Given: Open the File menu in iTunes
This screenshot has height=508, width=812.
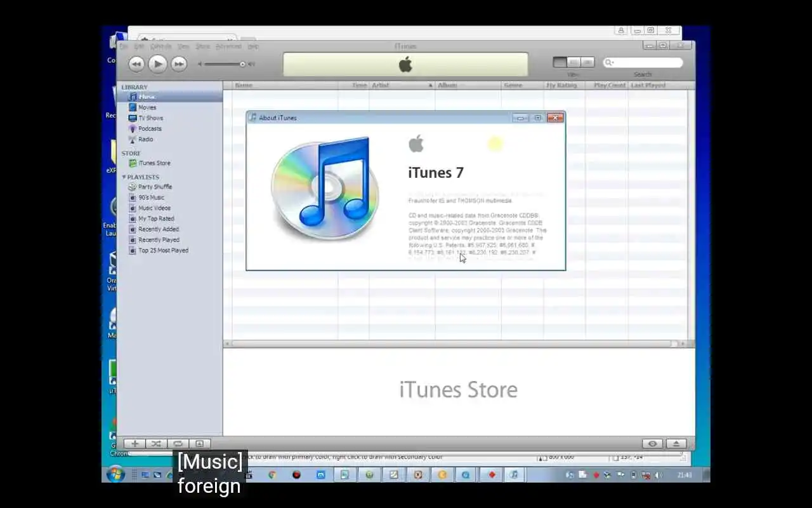Looking at the screenshot, I should 124,46.
